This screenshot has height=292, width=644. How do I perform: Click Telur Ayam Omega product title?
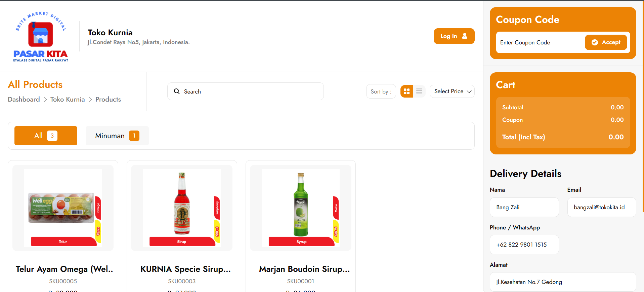click(64, 269)
